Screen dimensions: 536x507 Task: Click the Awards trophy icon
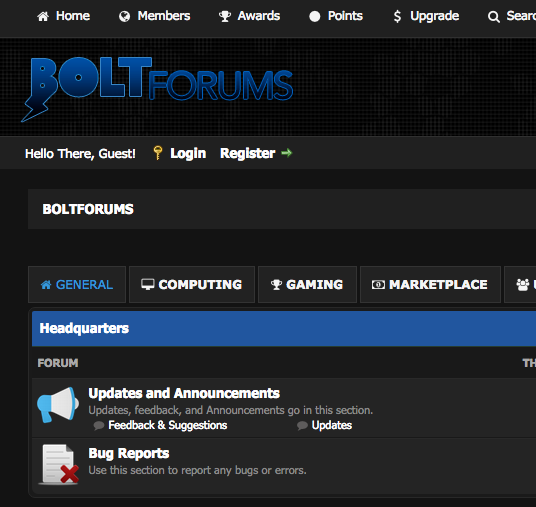point(225,16)
